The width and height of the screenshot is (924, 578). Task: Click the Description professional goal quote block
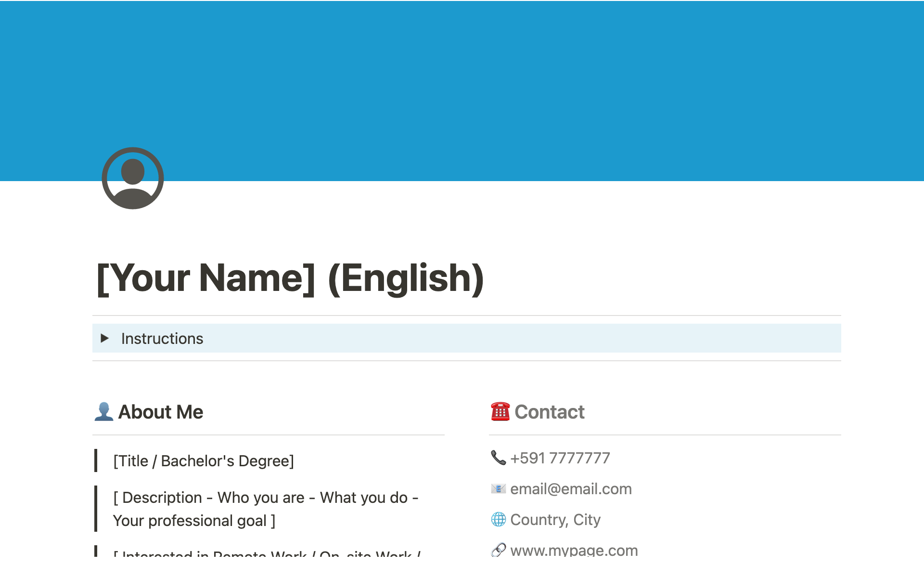coord(265,509)
